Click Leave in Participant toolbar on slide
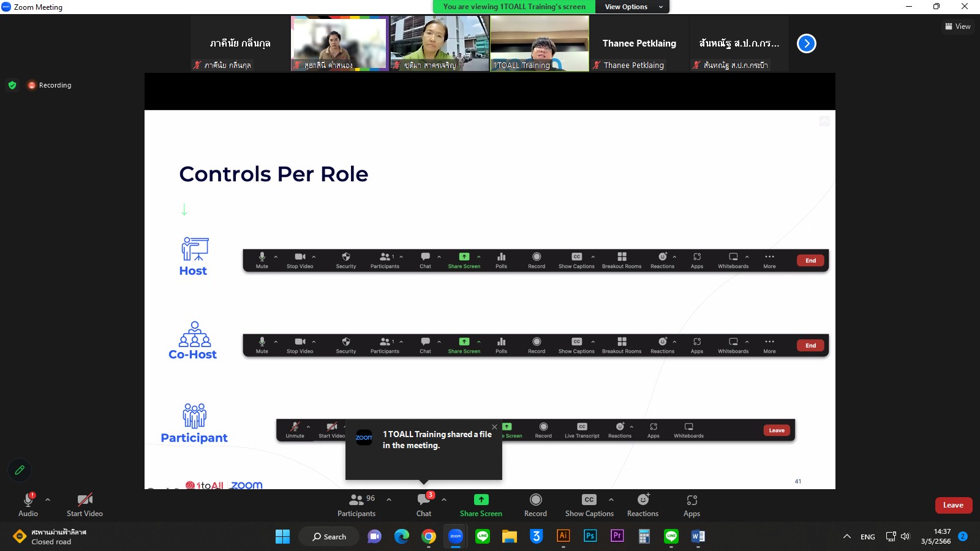The width and height of the screenshot is (980, 551). (x=777, y=430)
